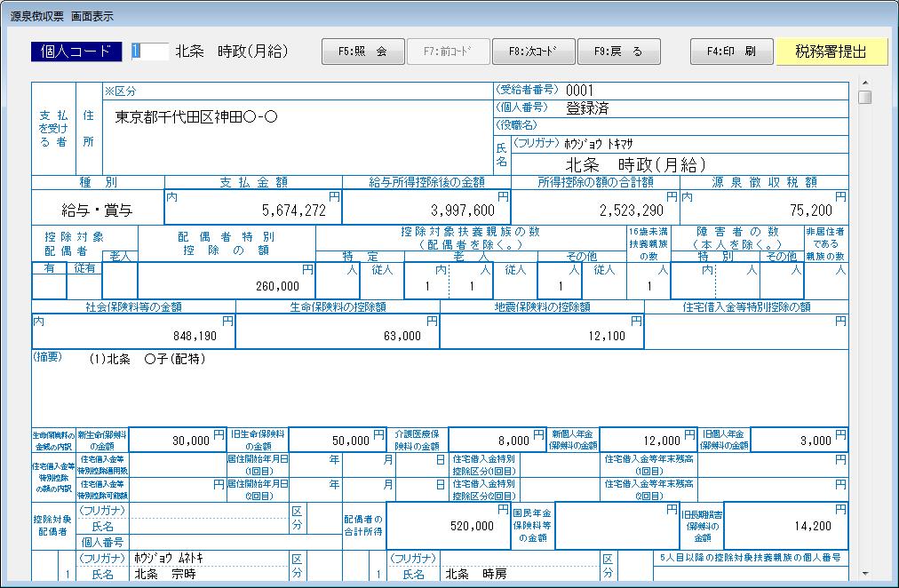Click the 配偶者の合計所得 value 520,000
This screenshot has height=588, width=899.
471,526
